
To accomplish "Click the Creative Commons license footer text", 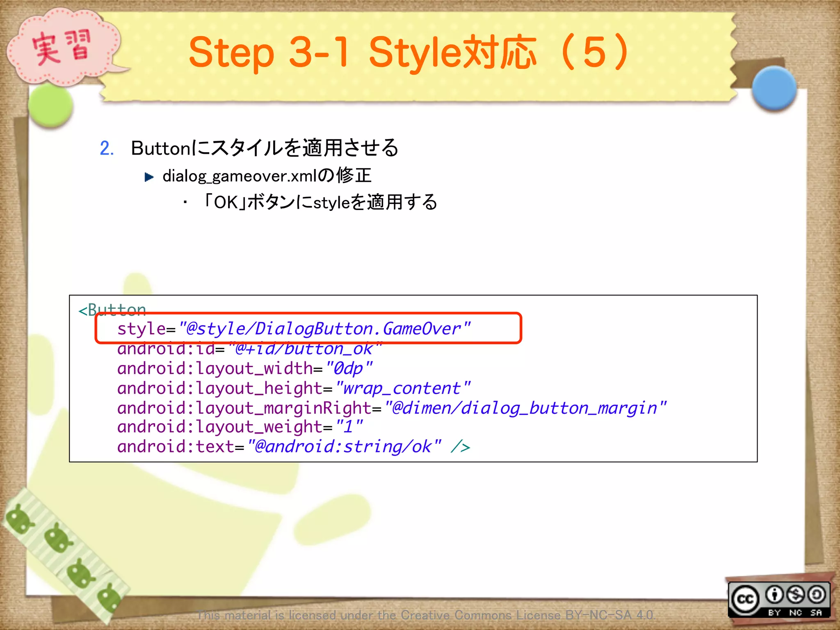I will tap(426, 615).
